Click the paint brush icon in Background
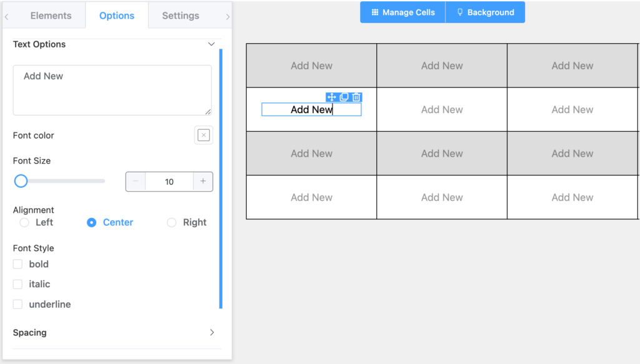This screenshot has height=364, width=640. click(460, 12)
